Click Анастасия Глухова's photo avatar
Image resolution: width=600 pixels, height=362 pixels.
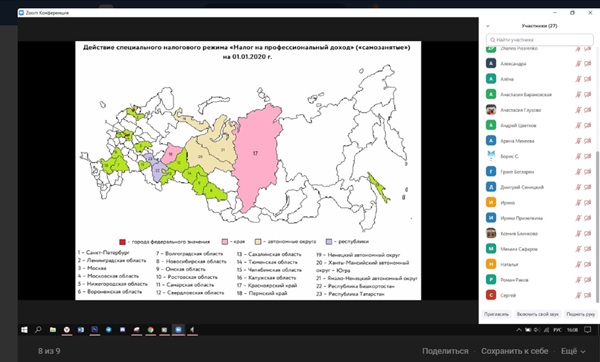491,110
